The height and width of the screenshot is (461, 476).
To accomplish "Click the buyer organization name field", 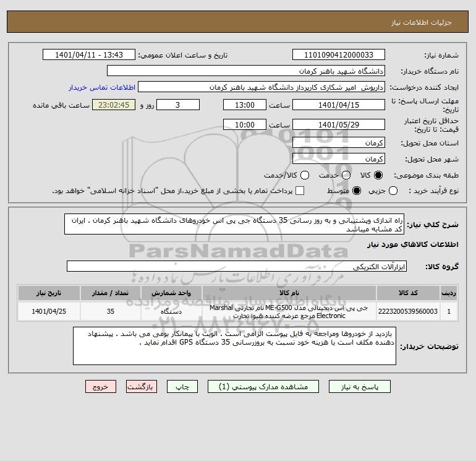I will [x=246, y=71].
